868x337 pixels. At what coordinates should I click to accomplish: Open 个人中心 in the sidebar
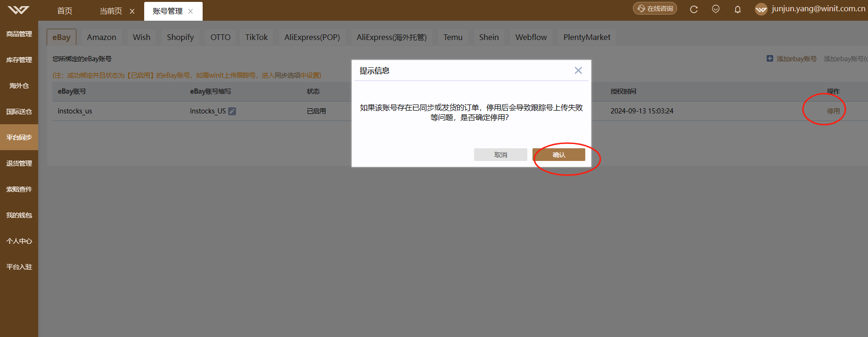coord(19,241)
